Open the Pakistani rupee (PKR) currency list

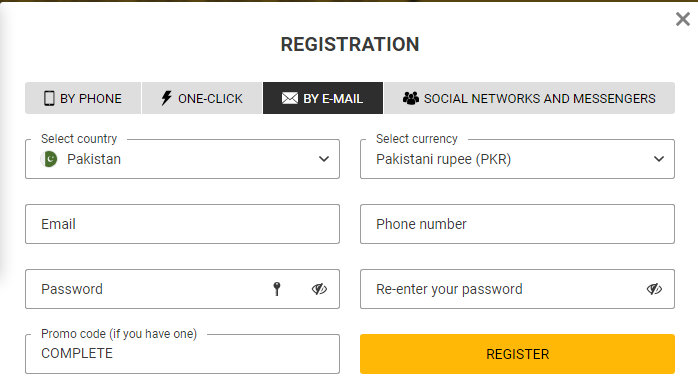tap(517, 159)
